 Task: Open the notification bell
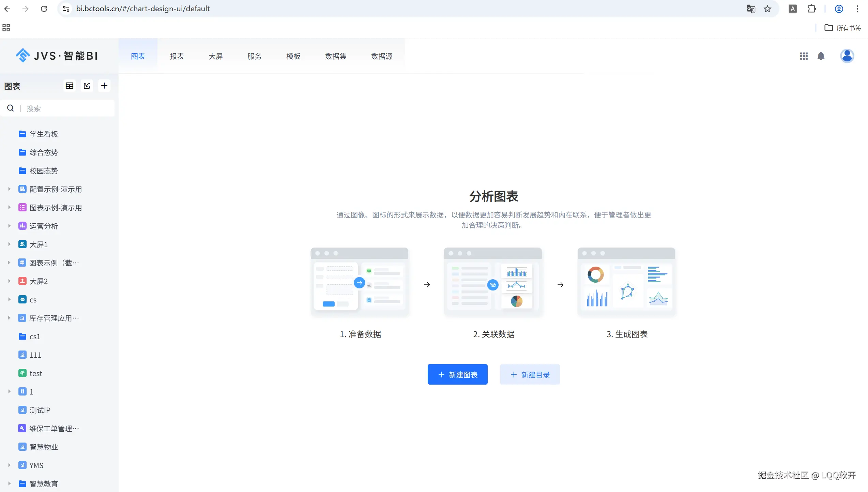(x=821, y=56)
